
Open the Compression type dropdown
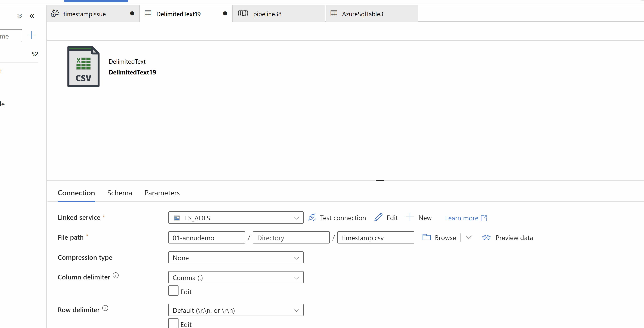236,257
